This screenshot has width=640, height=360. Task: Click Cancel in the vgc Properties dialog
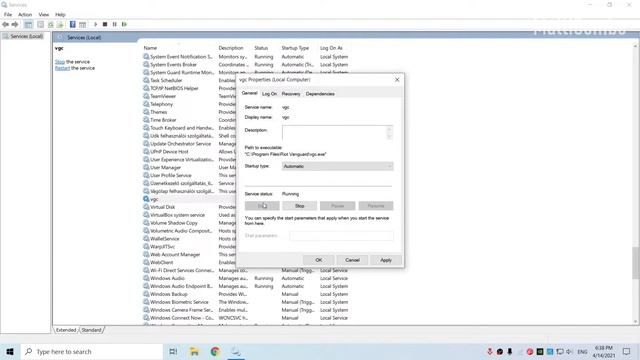click(x=352, y=260)
